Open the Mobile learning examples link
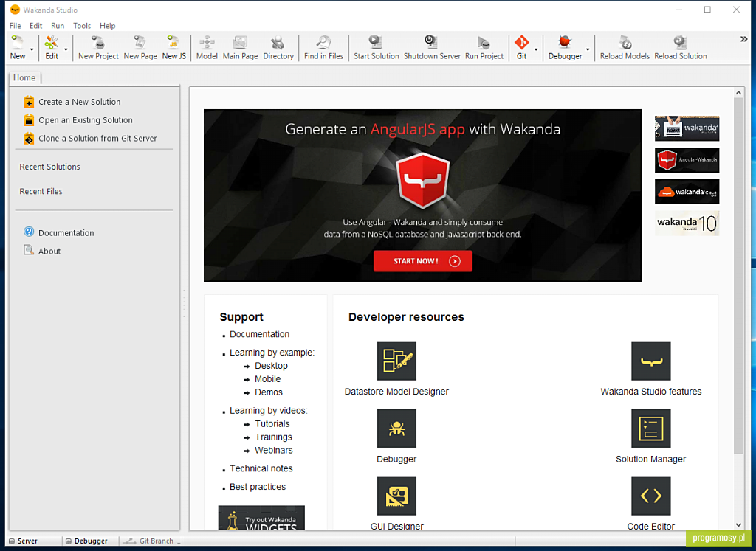The width and height of the screenshot is (756, 551). tap(267, 379)
